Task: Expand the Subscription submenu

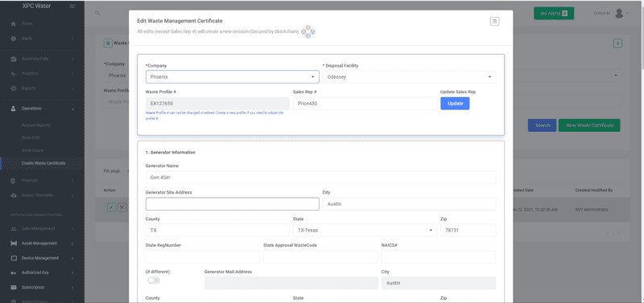Action: pos(72,288)
